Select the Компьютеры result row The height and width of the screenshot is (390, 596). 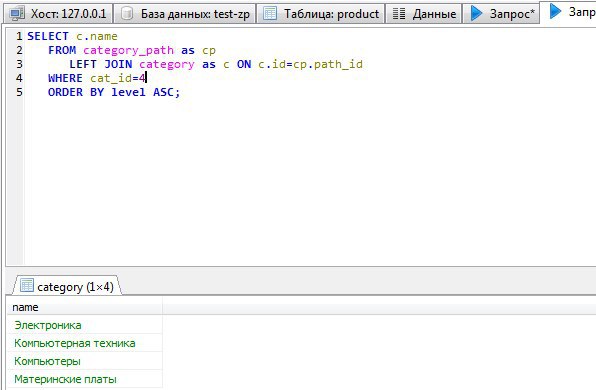(x=85, y=361)
